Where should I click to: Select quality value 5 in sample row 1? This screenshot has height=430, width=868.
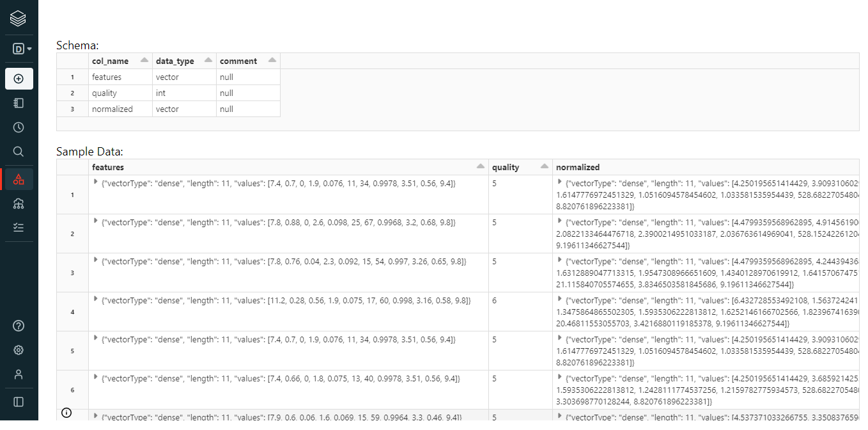point(520,195)
